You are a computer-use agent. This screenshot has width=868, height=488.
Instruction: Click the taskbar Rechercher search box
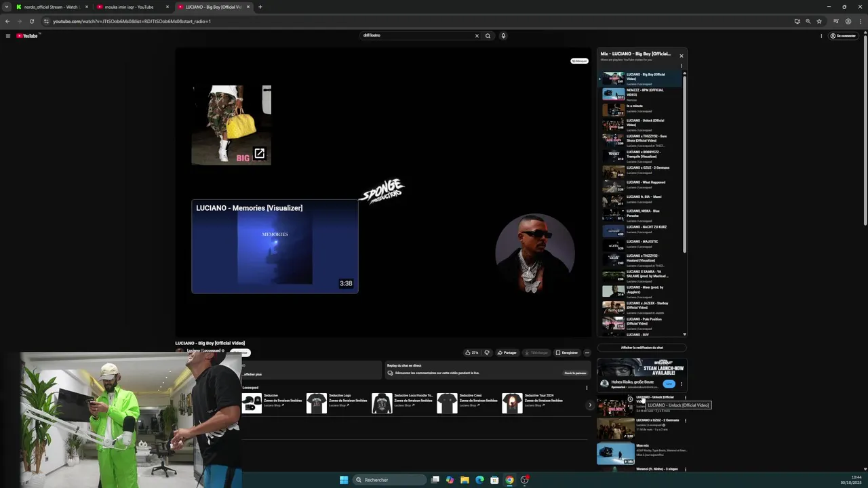click(389, 480)
